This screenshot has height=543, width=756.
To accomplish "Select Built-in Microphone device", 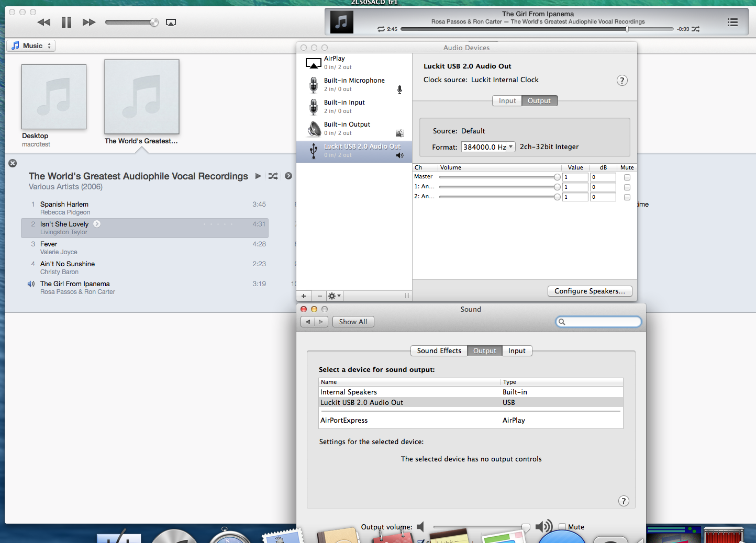I will point(354,85).
